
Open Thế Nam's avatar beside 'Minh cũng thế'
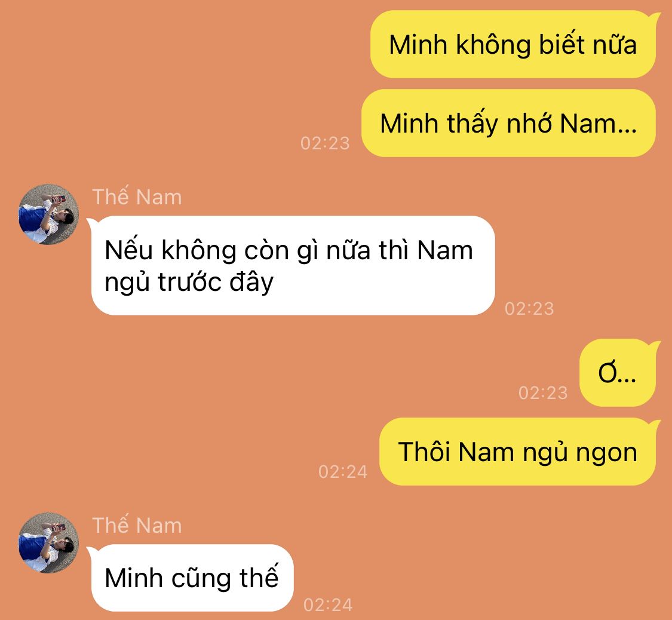click(x=48, y=543)
